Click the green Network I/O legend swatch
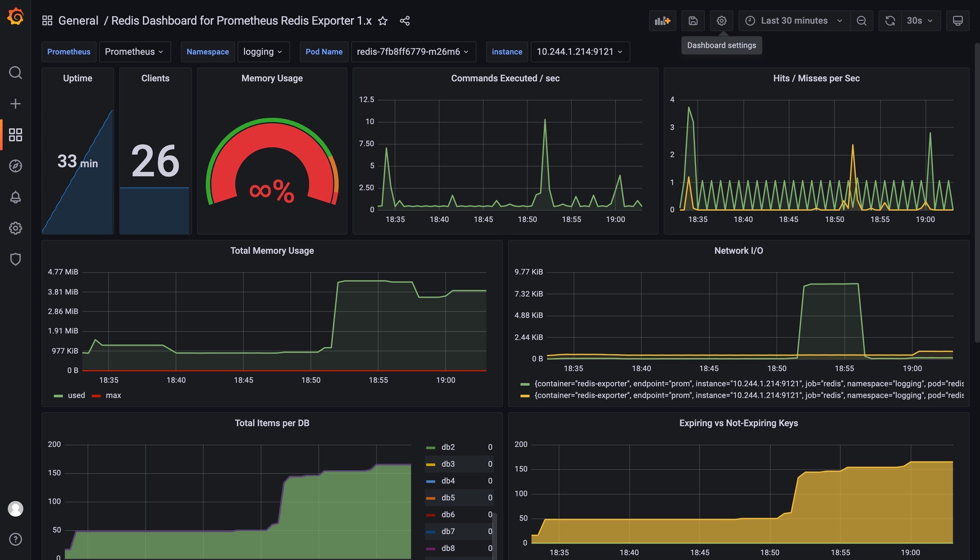Screen dimensions: 980x560 (525, 384)
